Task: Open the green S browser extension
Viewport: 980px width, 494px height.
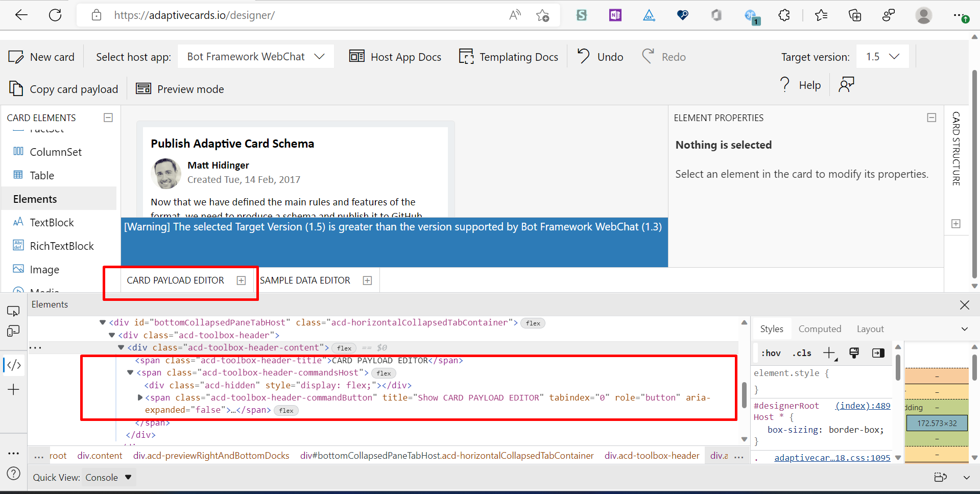Action: [582, 15]
